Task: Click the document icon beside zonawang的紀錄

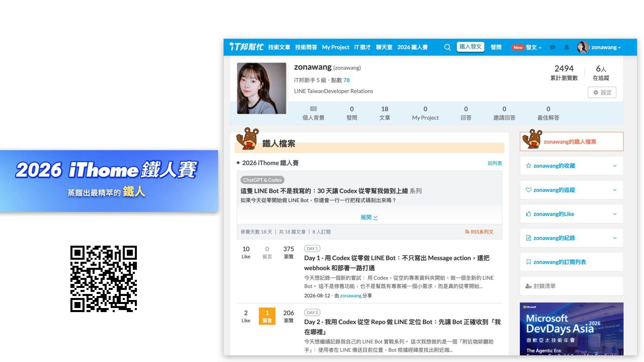Action: (x=529, y=238)
